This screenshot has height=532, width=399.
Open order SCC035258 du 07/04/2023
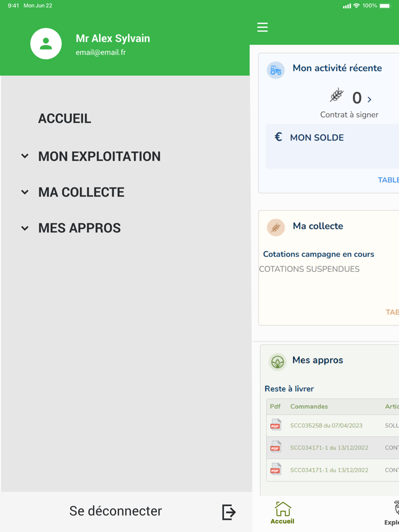326,425
